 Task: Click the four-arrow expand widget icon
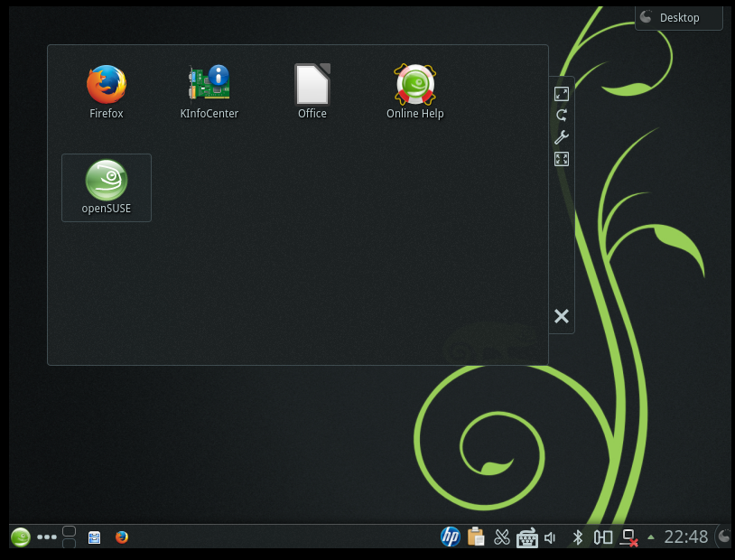[561, 159]
